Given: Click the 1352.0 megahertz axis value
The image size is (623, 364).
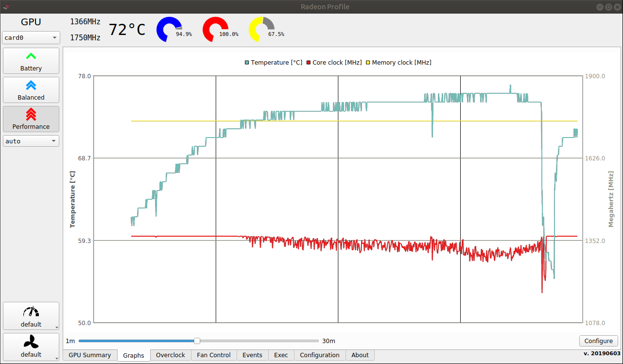Looking at the screenshot, I should (x=594, y=241).
